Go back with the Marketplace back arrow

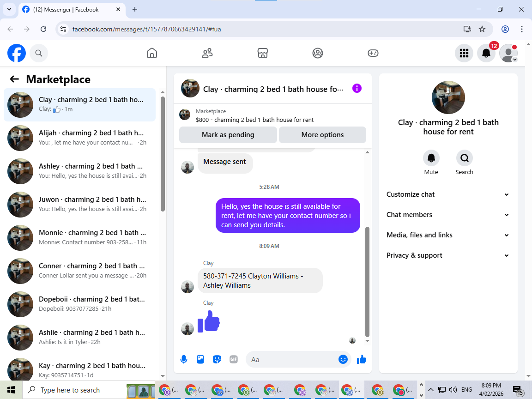pos(14,79)
